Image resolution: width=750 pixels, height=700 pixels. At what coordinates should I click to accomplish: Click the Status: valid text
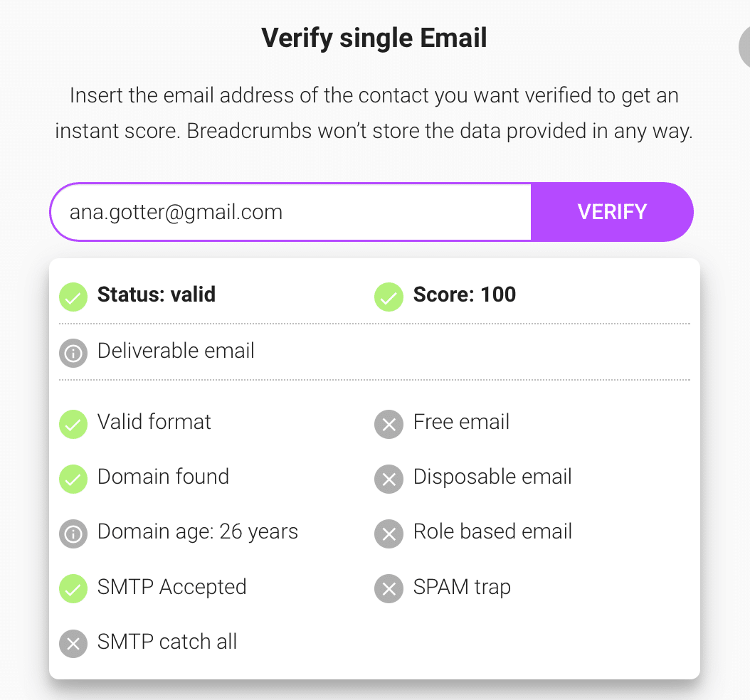157,295
